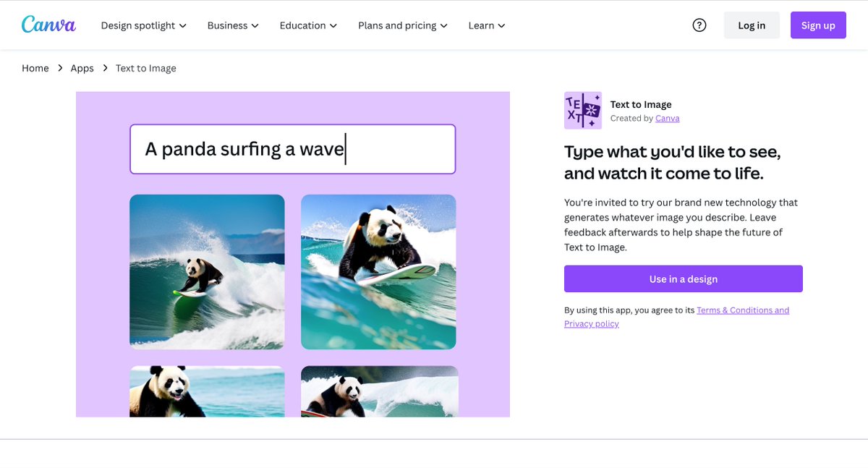
Task: Open the Canva creator link
Action: pyautogui.click(x=667, y=118)
